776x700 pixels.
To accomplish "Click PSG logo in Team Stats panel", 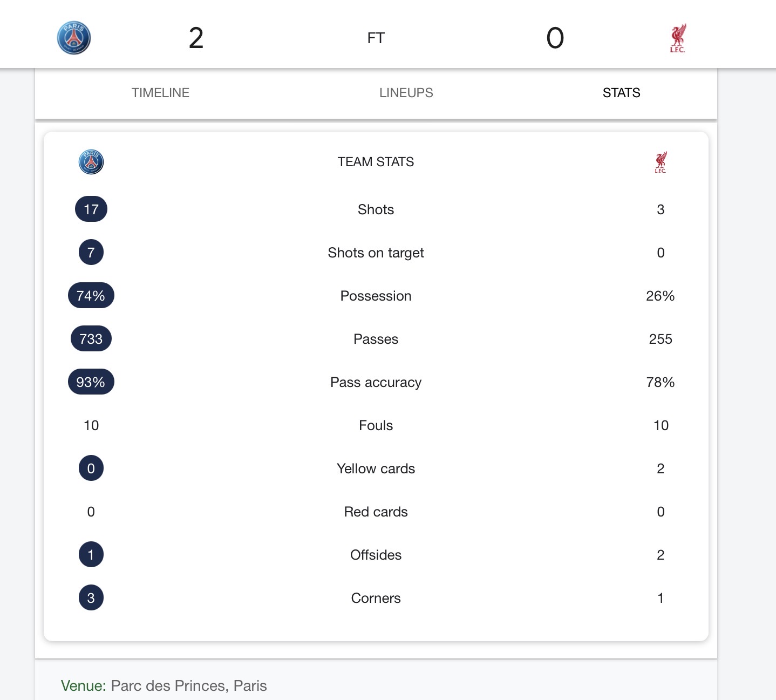I will (x=91, y=162).
